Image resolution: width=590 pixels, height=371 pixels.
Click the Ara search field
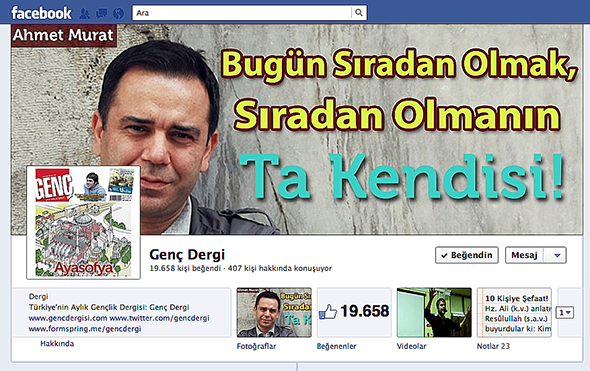click(x=242, y=13)
